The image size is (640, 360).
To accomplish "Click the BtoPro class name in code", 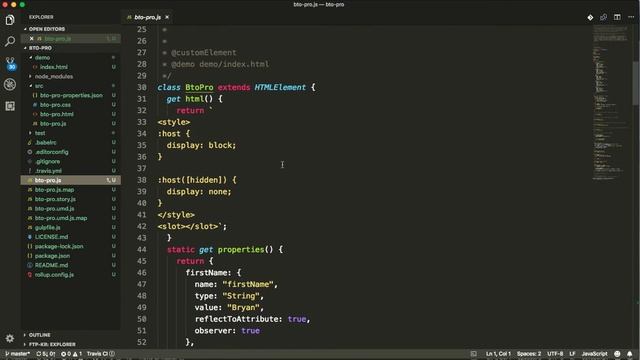I will click(199, 87).
